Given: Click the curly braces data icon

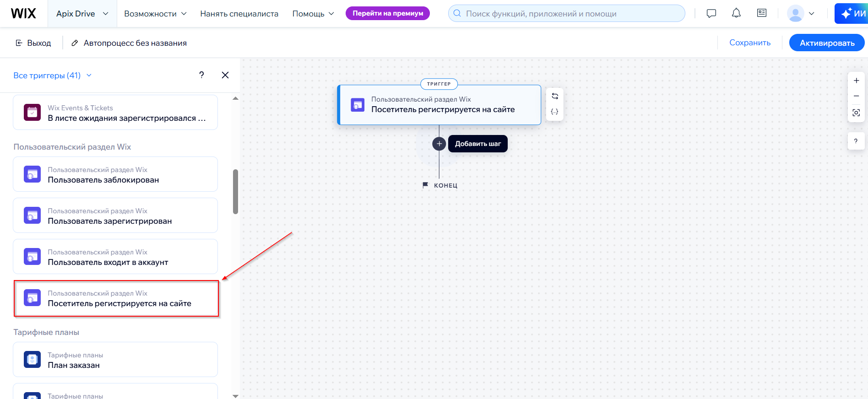Looking at the screenshot, I should coord(555,112).
